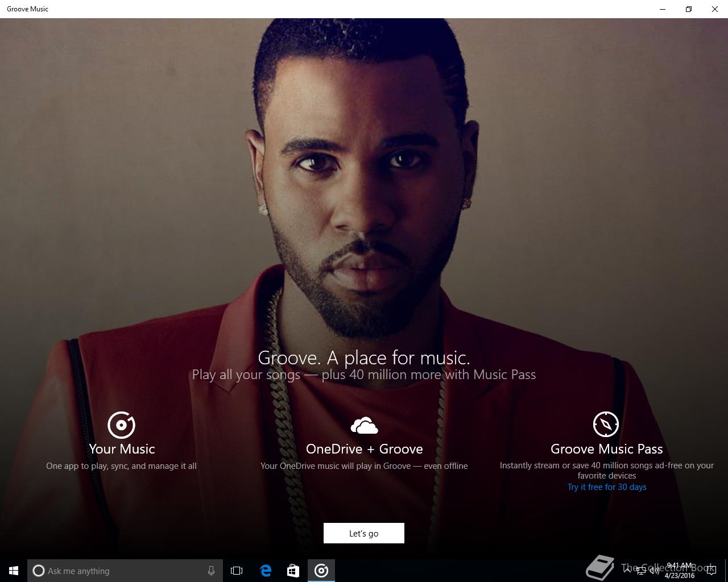Screen dimensions: 728x582
Task: Click the OneDrive cloud icon
Action: pos(364,425)
